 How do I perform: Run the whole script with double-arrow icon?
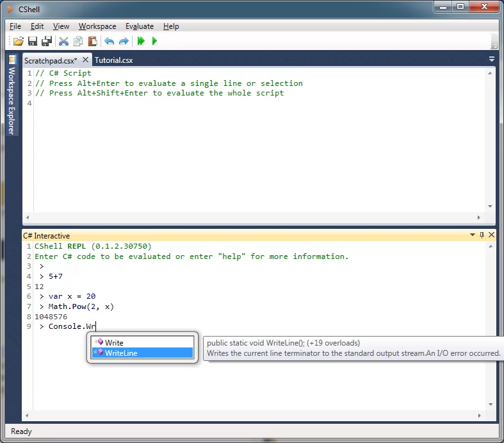click(x=141, y=42)
